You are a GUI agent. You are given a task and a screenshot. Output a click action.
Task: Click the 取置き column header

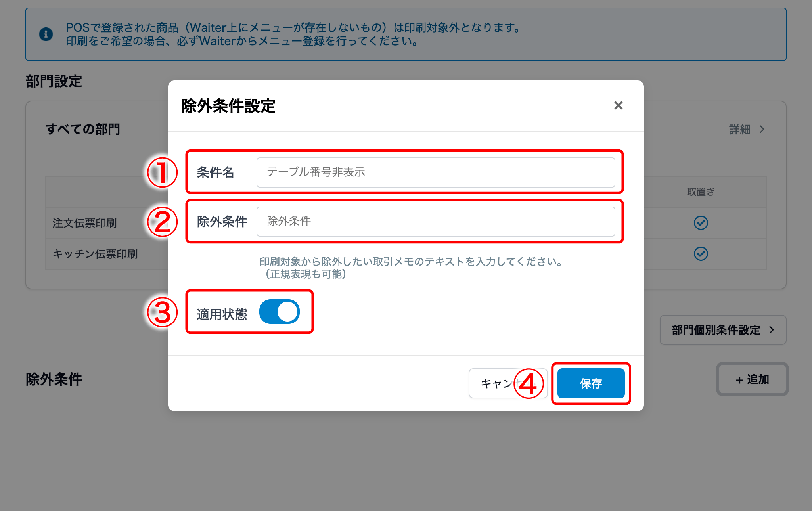pyautogui.click(x=701, y=192)
